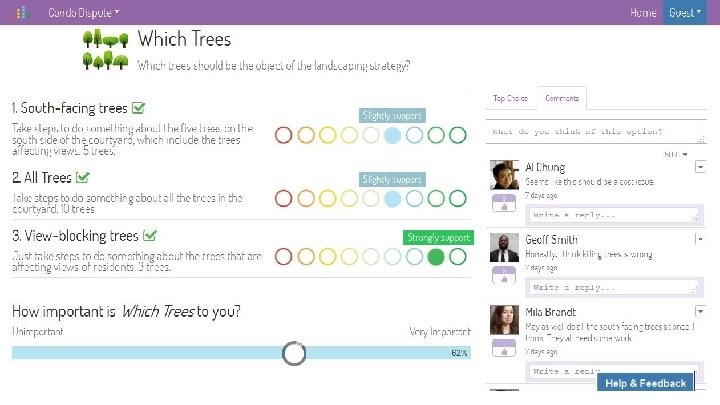Expand options arrow on Al Chung's comment
The height and width of the screenshot is (405, 720).
700,167
